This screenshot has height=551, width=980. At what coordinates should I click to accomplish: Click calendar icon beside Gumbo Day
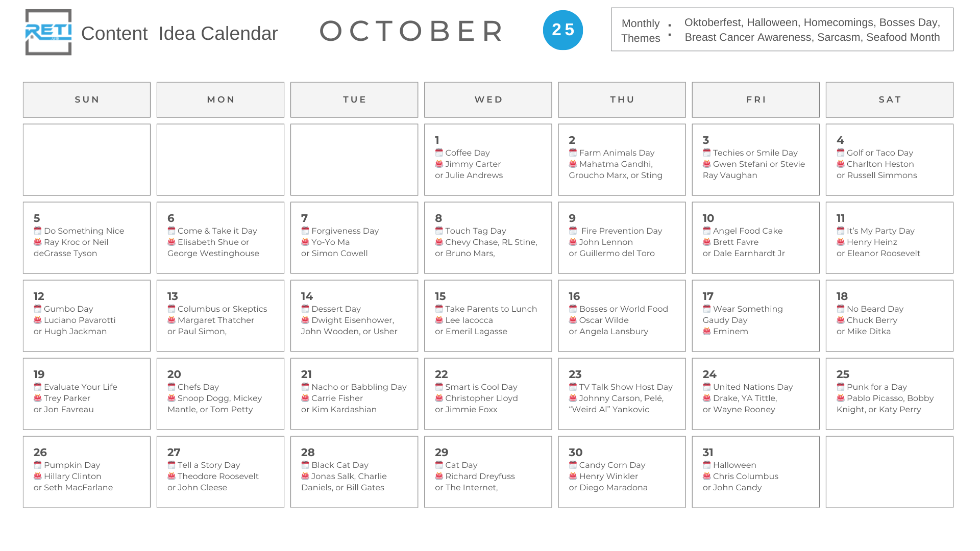[37, 309]
